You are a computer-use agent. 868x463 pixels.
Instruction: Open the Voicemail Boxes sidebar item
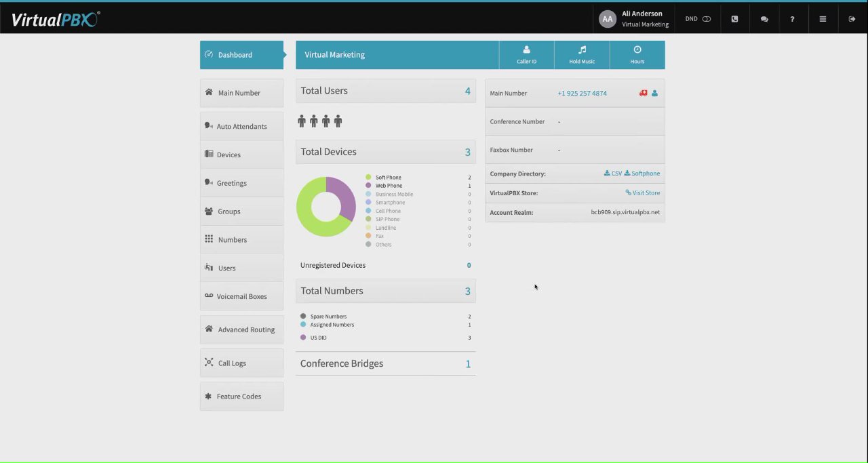(241, 296)
